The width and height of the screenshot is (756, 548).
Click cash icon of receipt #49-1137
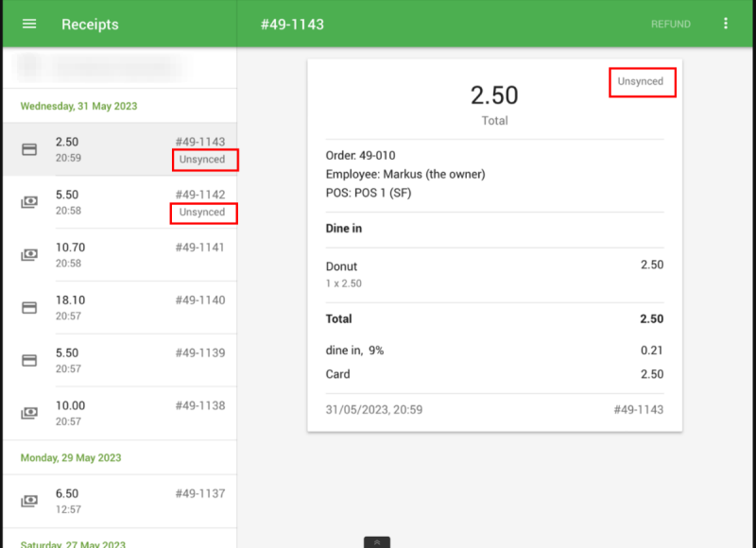pyautogui.click(x=29, y=501)
